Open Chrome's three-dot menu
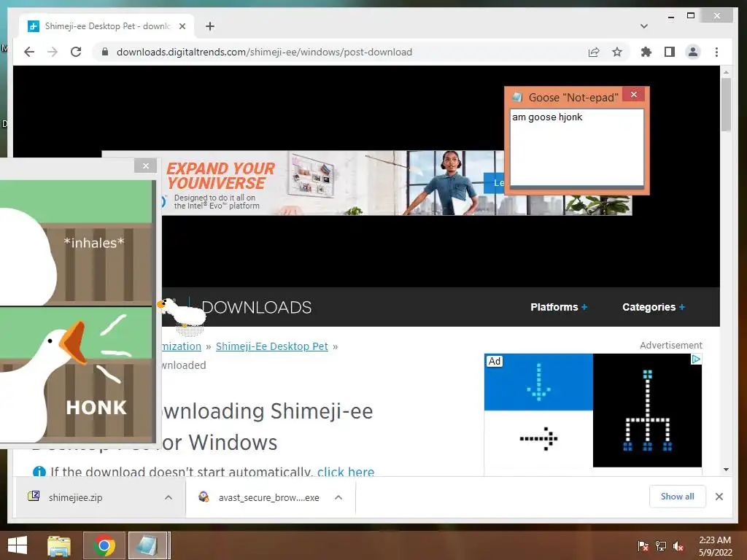747x560 pixels. pyautogui.click(x=716, y=52)
